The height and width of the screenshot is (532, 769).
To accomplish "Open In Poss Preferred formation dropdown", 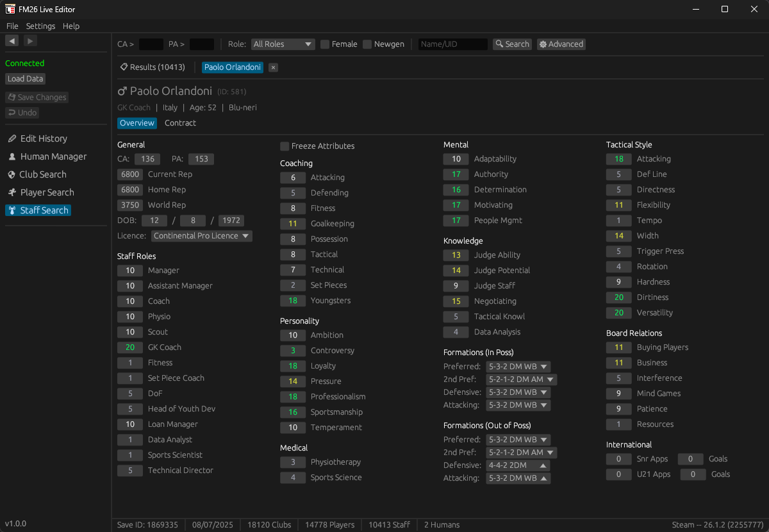I will tap(518, 367).
